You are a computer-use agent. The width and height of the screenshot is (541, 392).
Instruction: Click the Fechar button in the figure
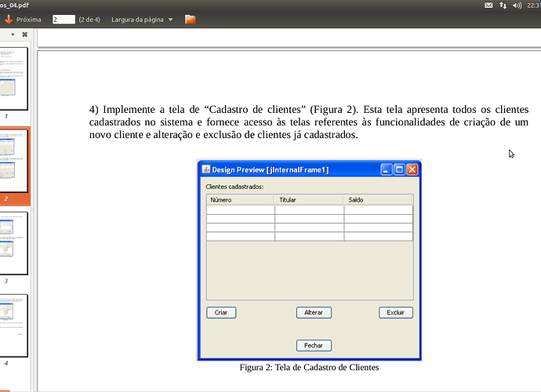point(314,346)
